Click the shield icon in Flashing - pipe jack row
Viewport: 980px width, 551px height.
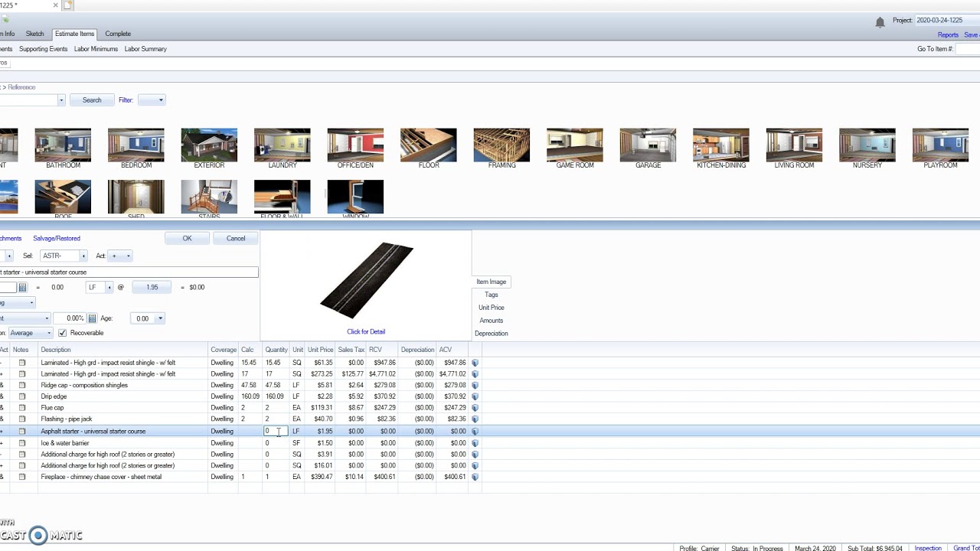[x=475, y=419]
